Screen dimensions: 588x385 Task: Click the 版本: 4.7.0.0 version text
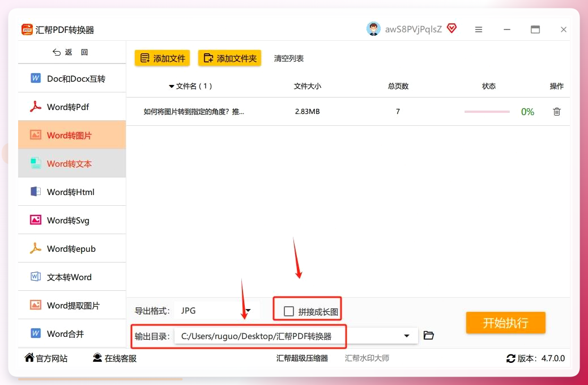pyautogui.click(x=541, y=358)
